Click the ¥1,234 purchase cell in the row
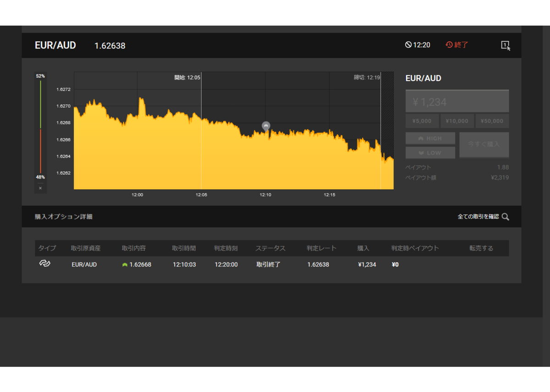The height and width of the screenshot is (392, 550). click(367, 265)
